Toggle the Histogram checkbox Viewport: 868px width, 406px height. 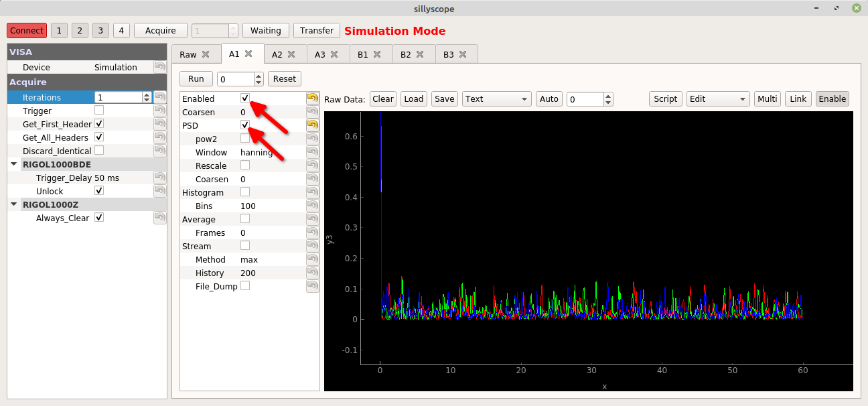[245, 192]
